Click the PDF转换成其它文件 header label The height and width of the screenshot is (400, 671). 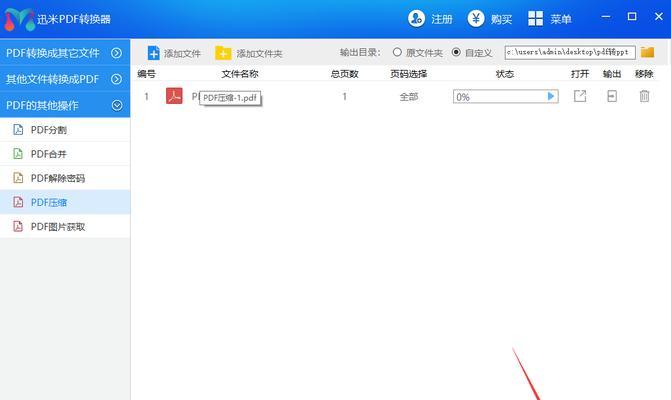coord(52,53)
